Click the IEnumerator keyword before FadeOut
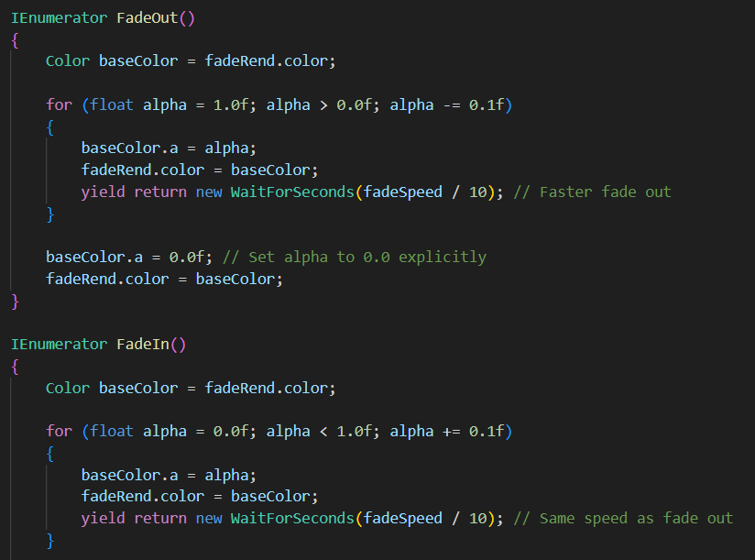755x560 pixels. click(59, 18)
